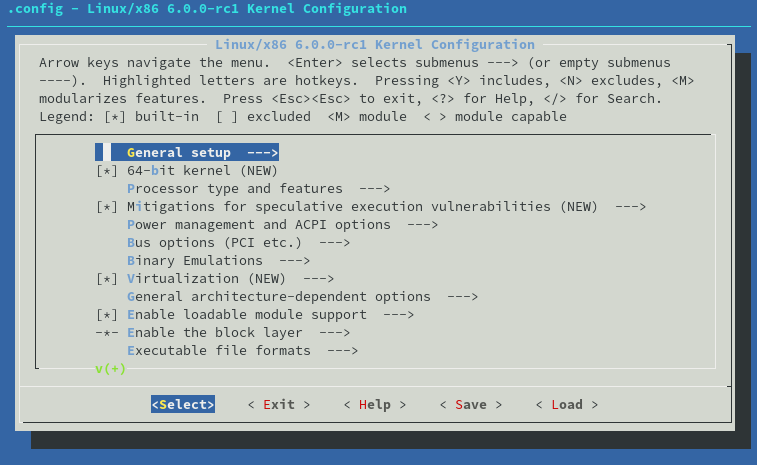Image resolution: width=757 pixels, height=465 pixels.
Task: Open General architecture-dependent options submenu
Action: pyautogui.click(x=302, y=297)
